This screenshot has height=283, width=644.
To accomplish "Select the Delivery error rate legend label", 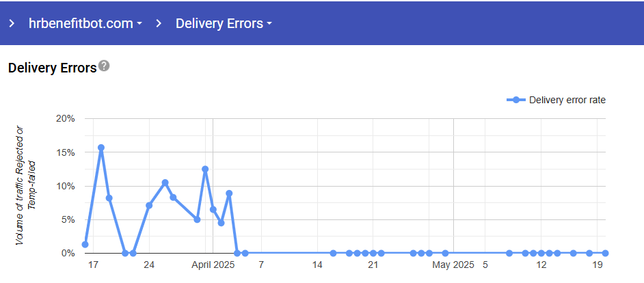I will 567,100.
